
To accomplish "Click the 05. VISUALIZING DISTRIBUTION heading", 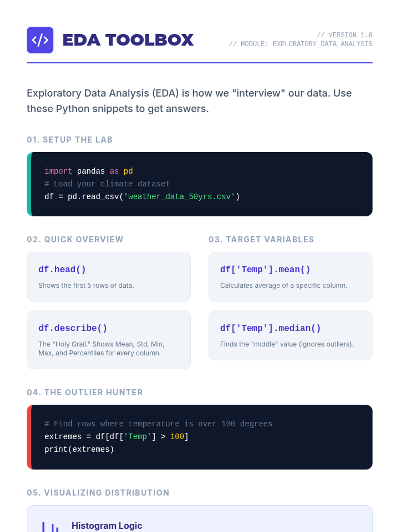I will coord(98,492).
